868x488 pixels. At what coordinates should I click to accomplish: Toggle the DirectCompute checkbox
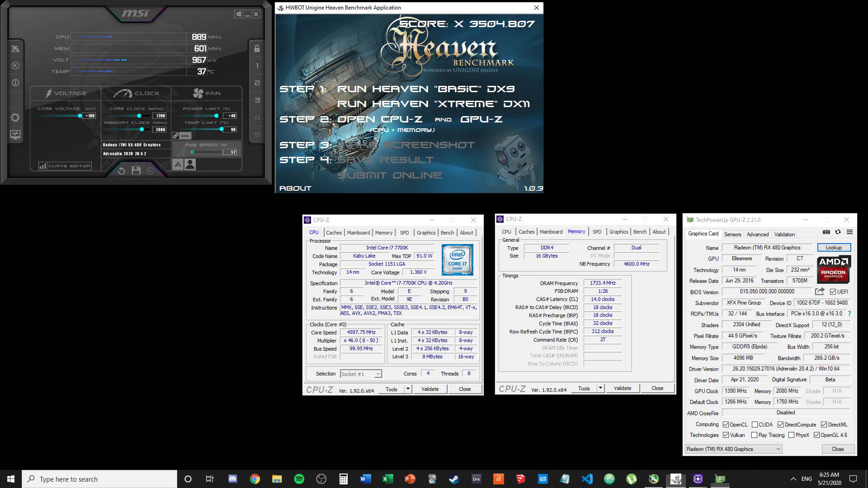[780, 425]
